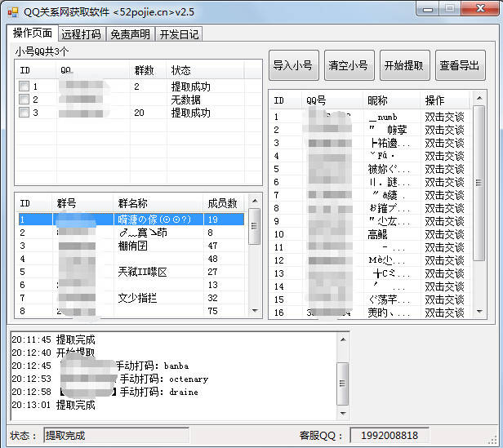Image resolution: width=503 pixels, height=448 pixels.
Task: Click 双击交谈 in member row 1
Action: click(x=444, y=117)
